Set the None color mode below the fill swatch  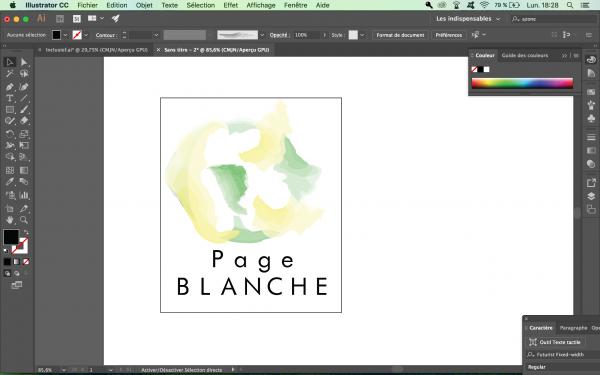coord(26,262)
